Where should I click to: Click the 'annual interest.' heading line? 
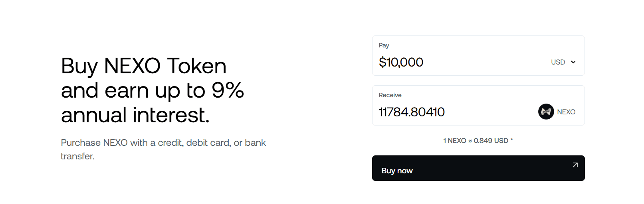tap(135, 115)
